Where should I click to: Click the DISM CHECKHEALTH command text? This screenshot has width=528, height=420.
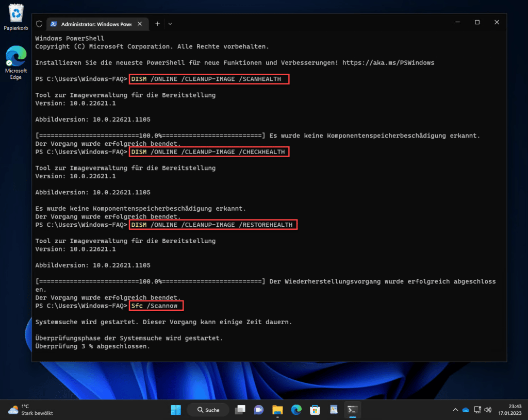[x=208, y=152]
